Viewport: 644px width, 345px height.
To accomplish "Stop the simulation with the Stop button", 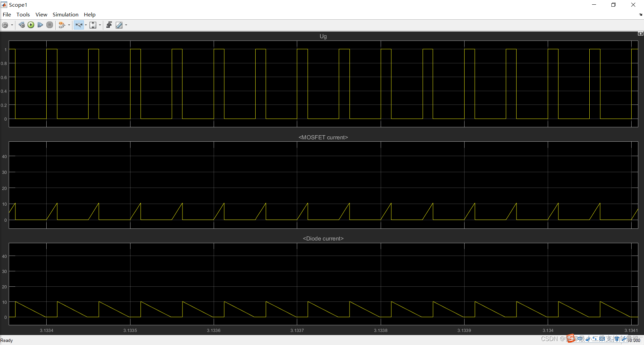I will point(50,25).
